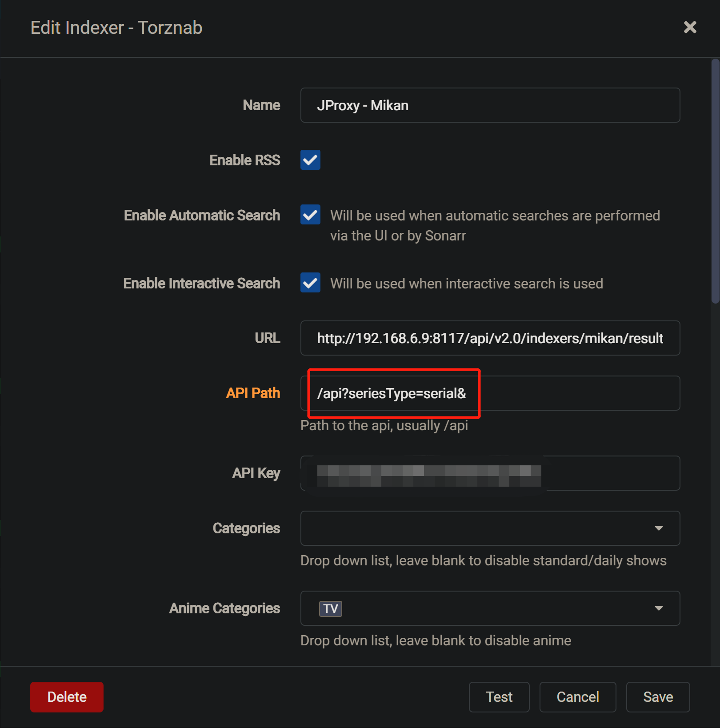The height and width of the screenshot is (728, 720).
Task: Test the indexer connection
Action: point(499,697)
